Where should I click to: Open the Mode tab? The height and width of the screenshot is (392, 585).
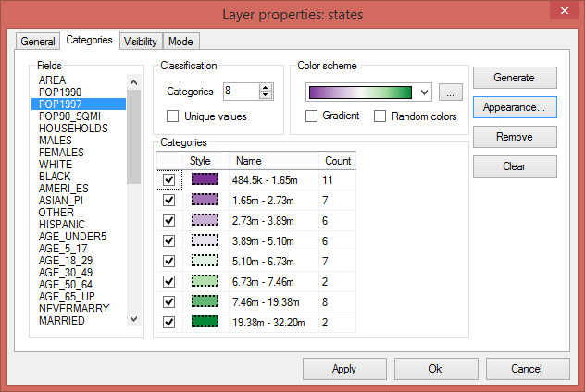point(180,42)
